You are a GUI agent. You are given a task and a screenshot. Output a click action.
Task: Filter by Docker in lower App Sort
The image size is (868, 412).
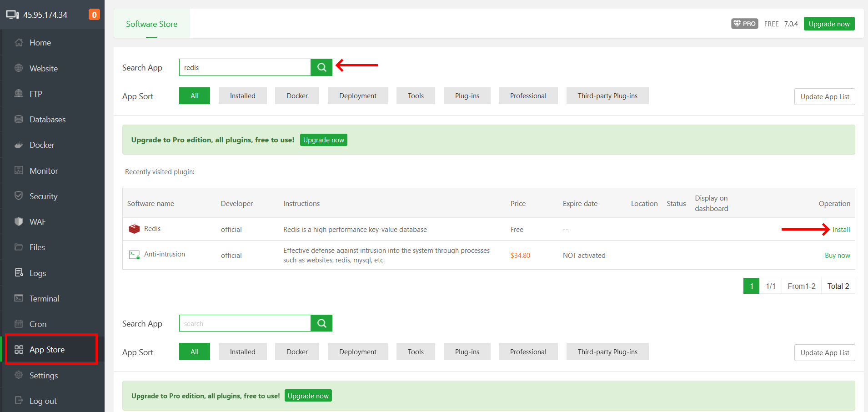point(297,352)
